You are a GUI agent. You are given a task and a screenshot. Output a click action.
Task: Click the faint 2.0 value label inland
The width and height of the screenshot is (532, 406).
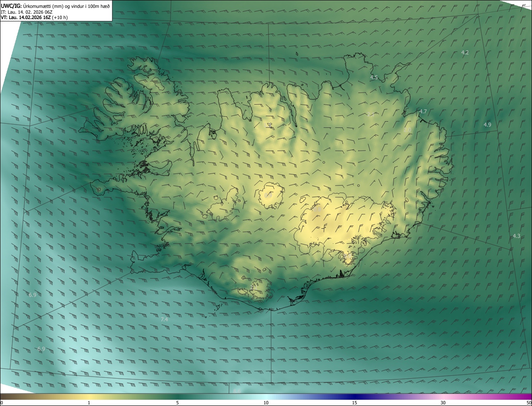pyautogui.click(x=407, y=130)
